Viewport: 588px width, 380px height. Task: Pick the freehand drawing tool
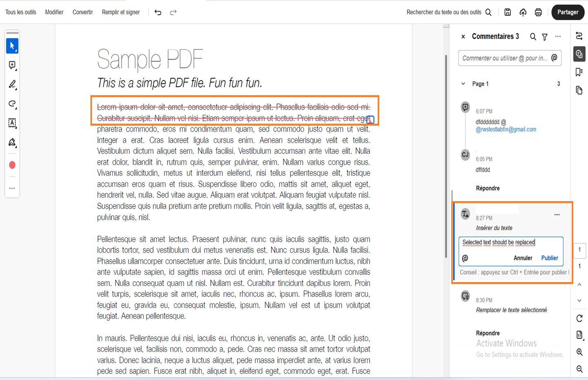click(12, 104)
